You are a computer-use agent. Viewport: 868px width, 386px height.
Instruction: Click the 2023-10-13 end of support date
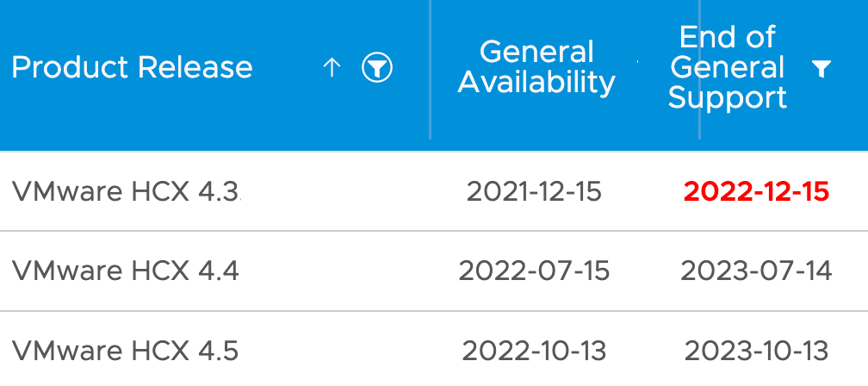point(756,351)
